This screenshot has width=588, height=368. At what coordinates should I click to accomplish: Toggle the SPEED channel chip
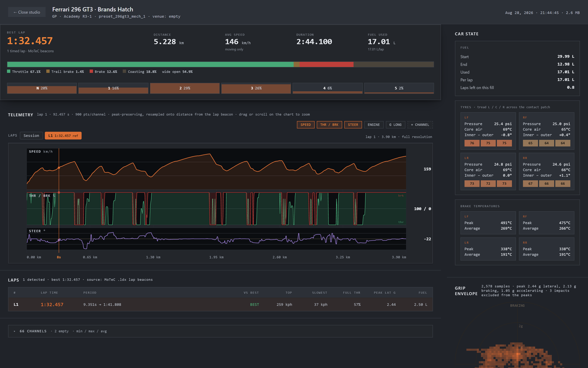[x=305, y=125]
